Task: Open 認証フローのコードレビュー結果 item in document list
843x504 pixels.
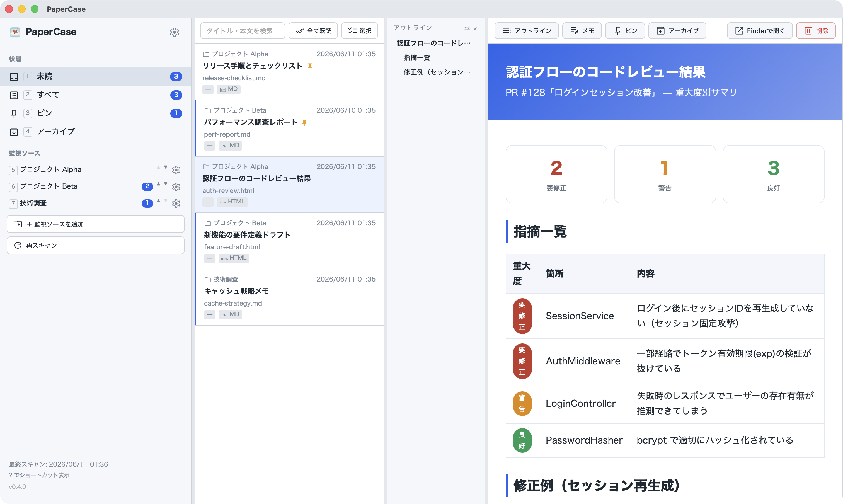Action: click(x=289, y=185)
